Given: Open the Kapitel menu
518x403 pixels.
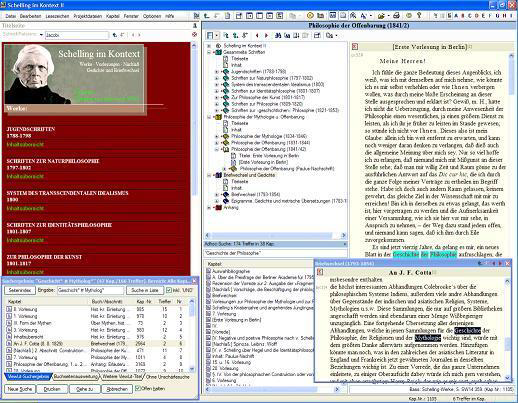Looking at the screenshot, I should pos(113,16).
